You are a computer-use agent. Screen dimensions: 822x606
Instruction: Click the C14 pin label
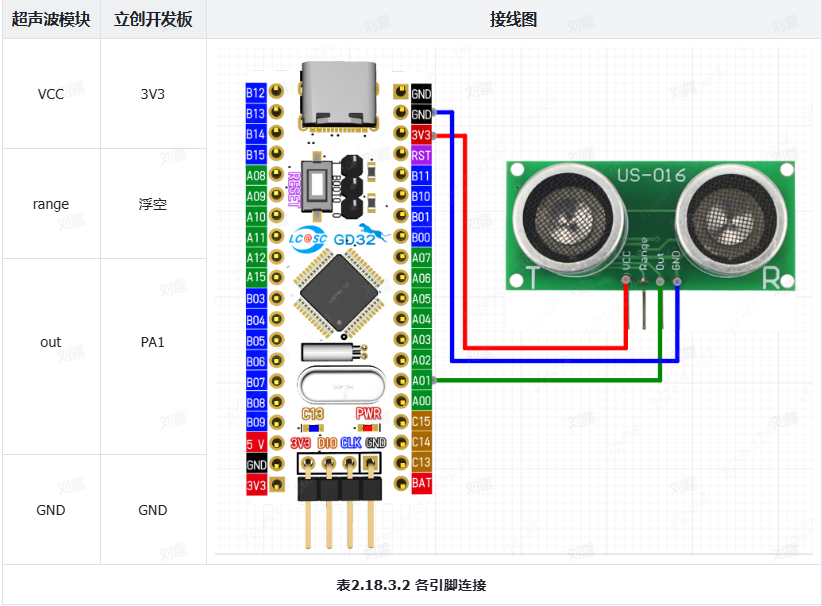pyautogui.click(x=421, y=442)
